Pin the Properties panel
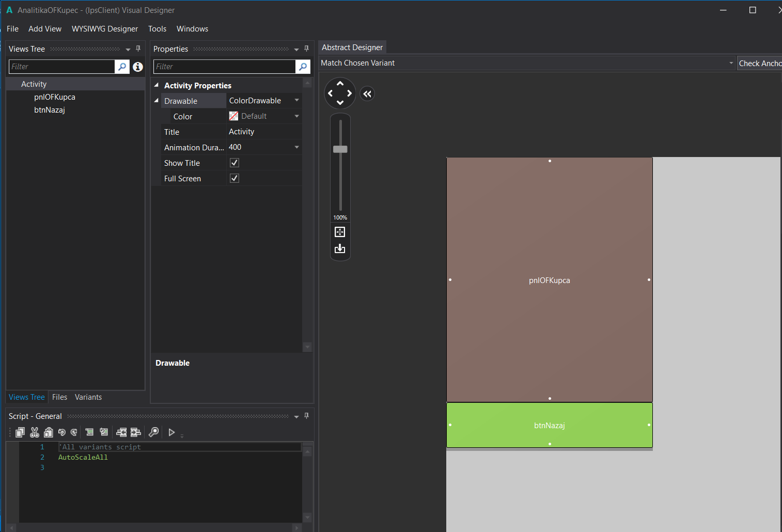The width and height of the screenshot is (782, 532). coord(306,49)
